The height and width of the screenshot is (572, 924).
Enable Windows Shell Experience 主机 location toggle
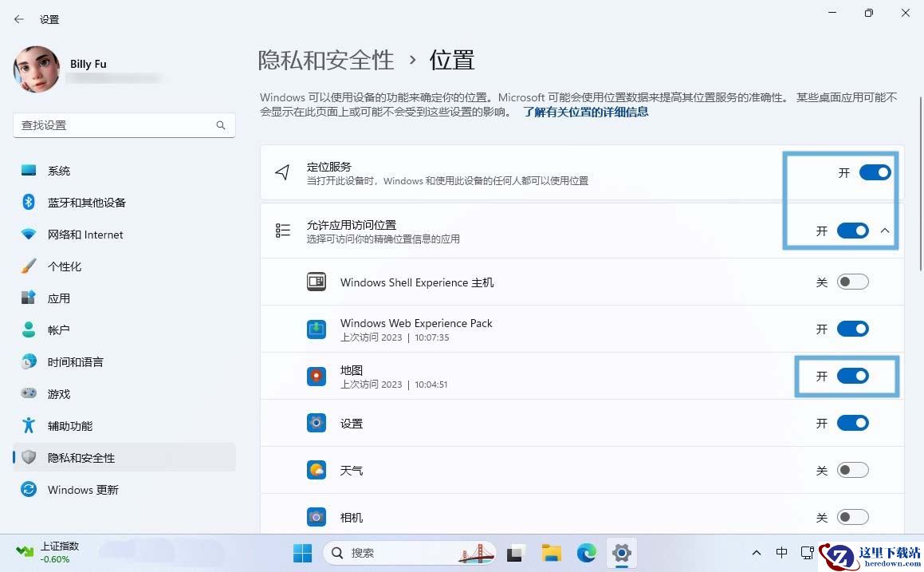853,282
